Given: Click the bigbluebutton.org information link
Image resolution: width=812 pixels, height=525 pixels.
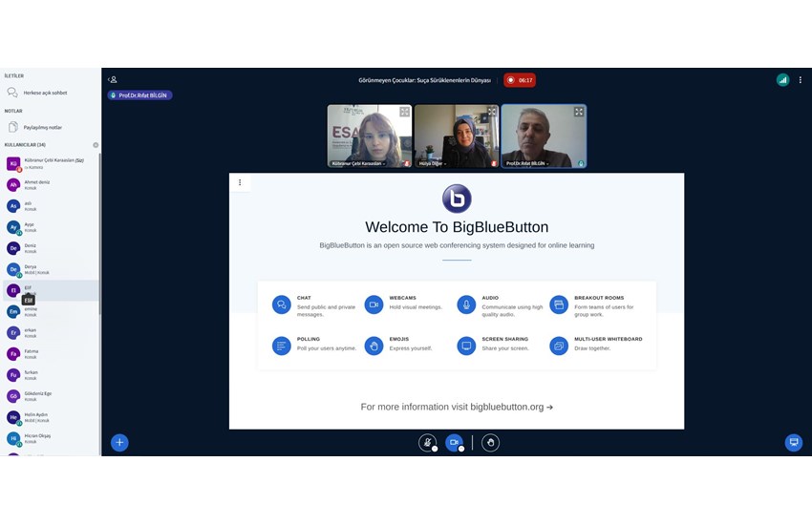Looking at the screenshot, I should click(457, 407).
